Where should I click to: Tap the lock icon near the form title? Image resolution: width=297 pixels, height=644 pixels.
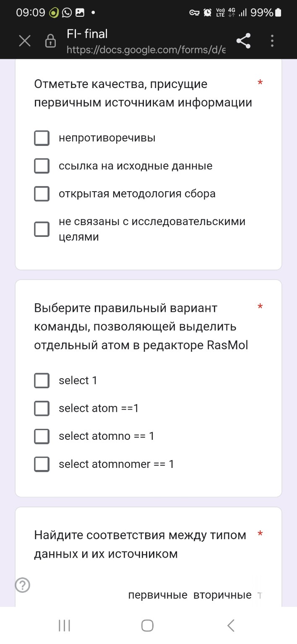[49, 41]
